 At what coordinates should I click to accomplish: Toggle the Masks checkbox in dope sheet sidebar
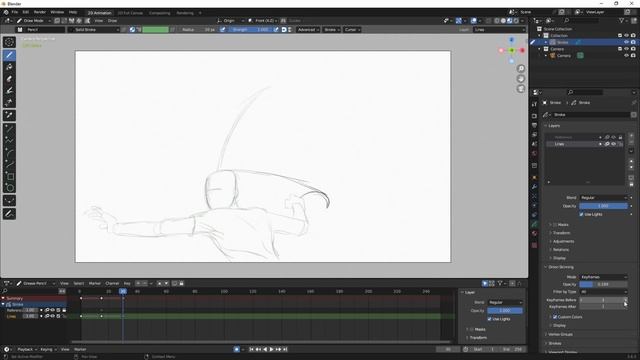pyautogui.click(x=472, y=329)
